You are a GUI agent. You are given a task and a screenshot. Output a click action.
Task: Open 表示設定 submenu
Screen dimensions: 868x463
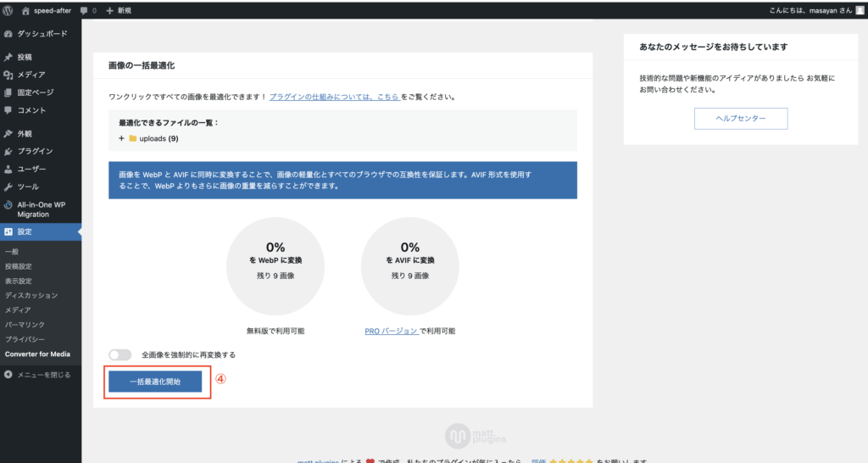coord(19,281)
